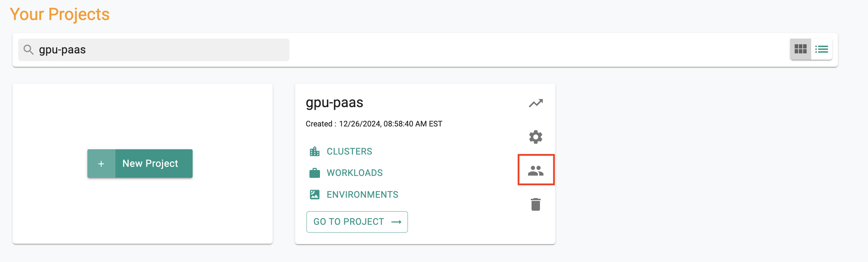
Task: Open gpu-paas project settings gear
Action: (535, 137)
